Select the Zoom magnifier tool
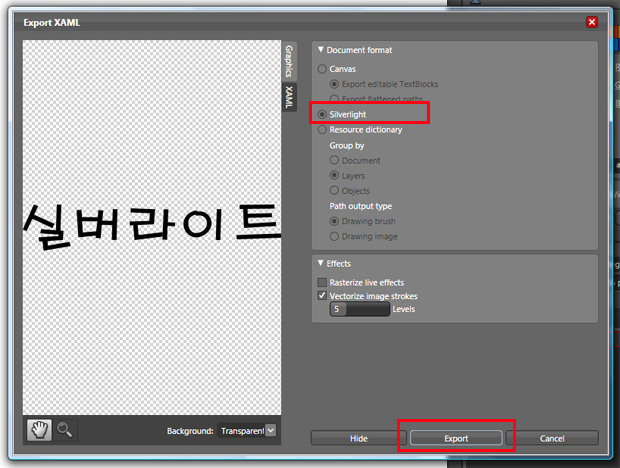The image size is (620, 468). pos(64,430)
